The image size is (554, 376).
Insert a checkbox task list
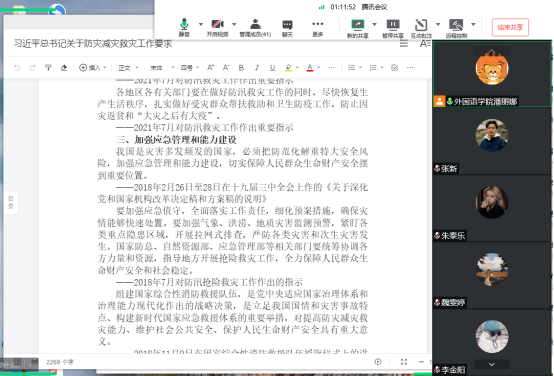pos(395,67)
